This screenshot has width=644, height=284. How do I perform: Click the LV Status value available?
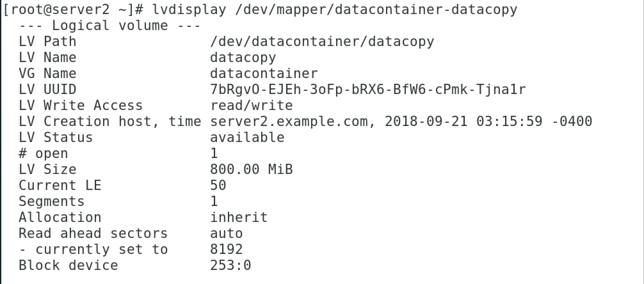click(x=247, y=138)
